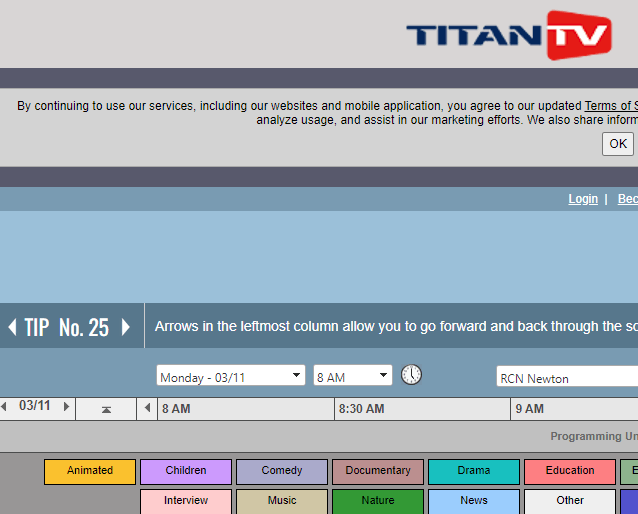Click the clock icon to jump to now
The width and height of the screenshot is (638, 514).
[x=411, y=374]
